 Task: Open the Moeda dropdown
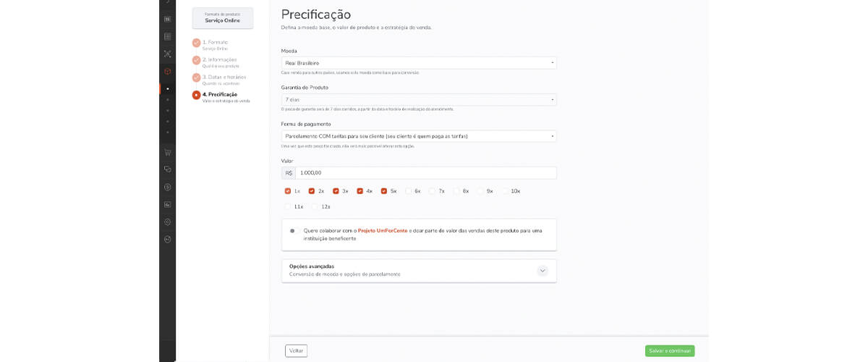[x=419, y=63]
